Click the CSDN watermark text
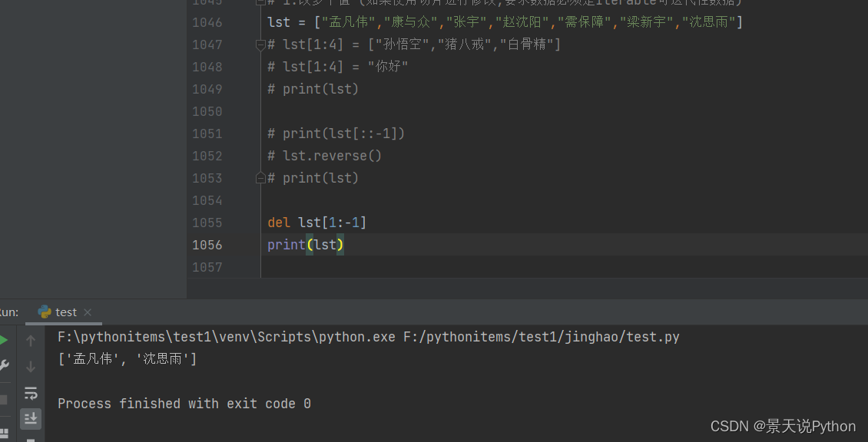Viewport: 868px width, 442px height. tap(783, 426)
